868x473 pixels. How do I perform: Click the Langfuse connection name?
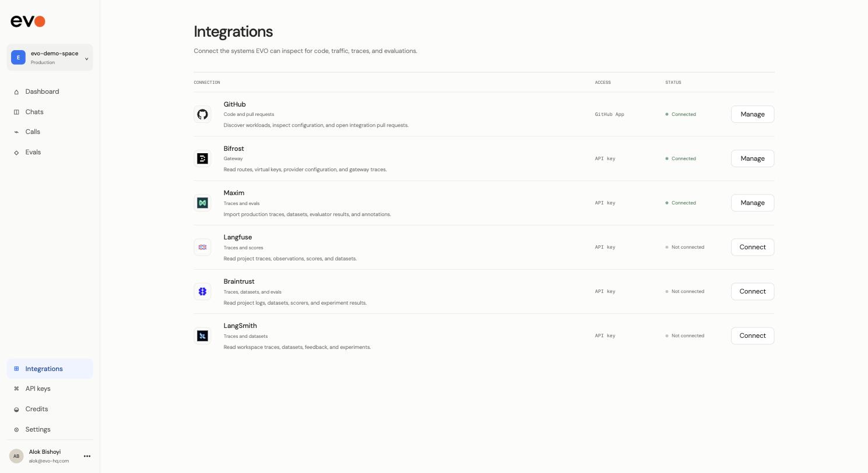point(238,237)
